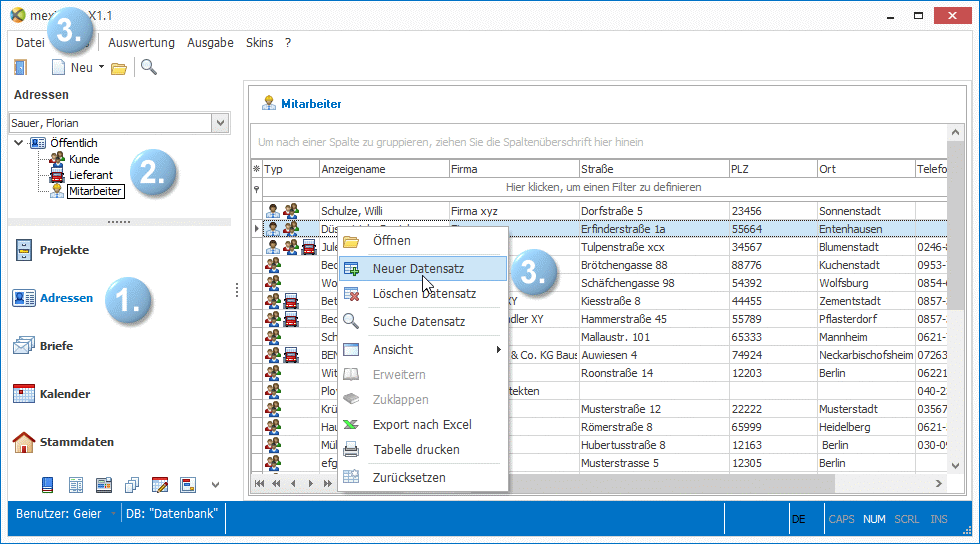Choose Suche Datensatz in the context menu
Viewport: 980px width, 544px height.
click(x=423, y=321)
